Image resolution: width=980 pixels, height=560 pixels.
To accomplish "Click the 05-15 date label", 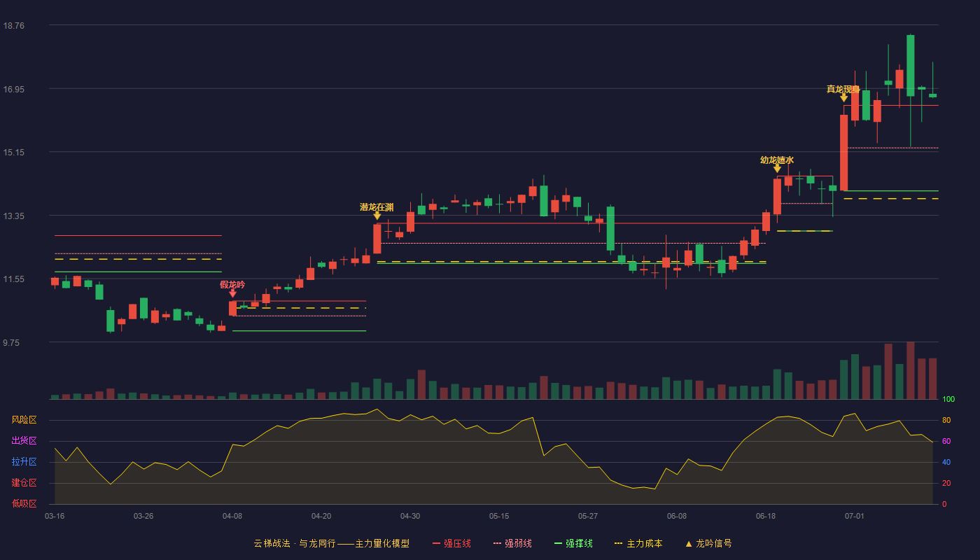I will (x=499, y=516).
